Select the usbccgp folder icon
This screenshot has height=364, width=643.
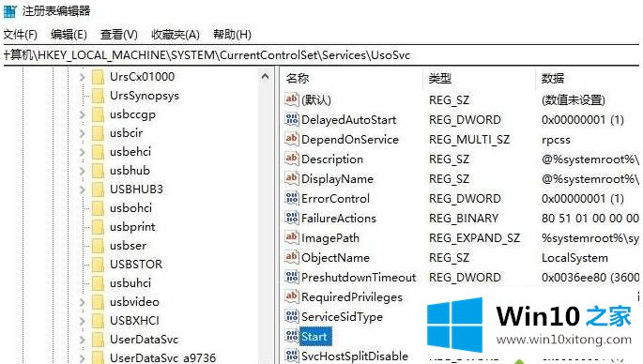[x=98, y=114]
